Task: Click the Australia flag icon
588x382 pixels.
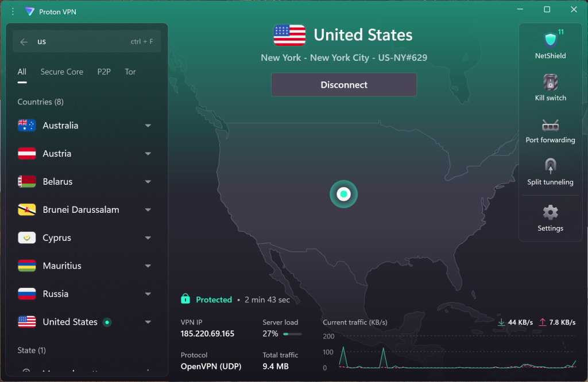Action: (x=26, y=126)
